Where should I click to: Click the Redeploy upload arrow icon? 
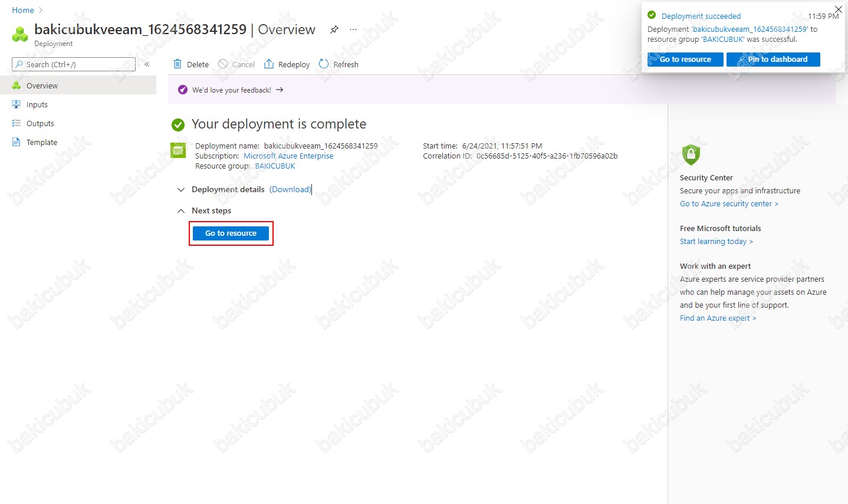(x=269, y=64)
